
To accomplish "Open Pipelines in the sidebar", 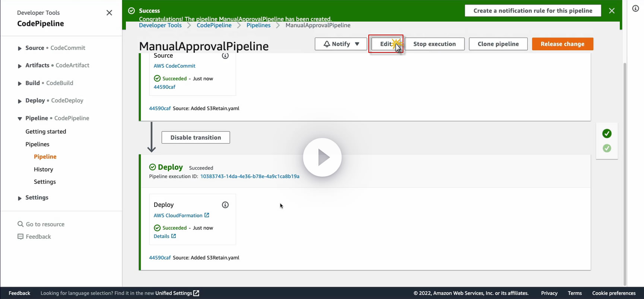I will click(37, 144).
